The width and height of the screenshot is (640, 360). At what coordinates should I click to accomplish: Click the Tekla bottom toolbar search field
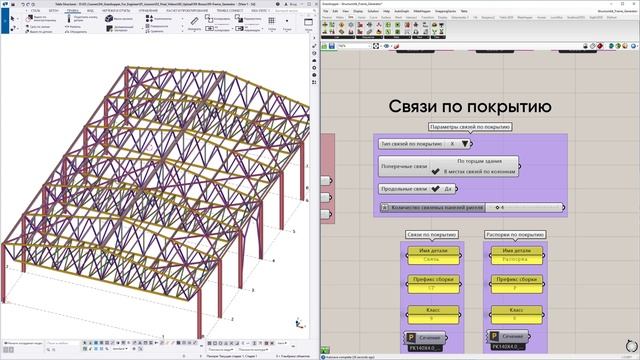(62, 343)
